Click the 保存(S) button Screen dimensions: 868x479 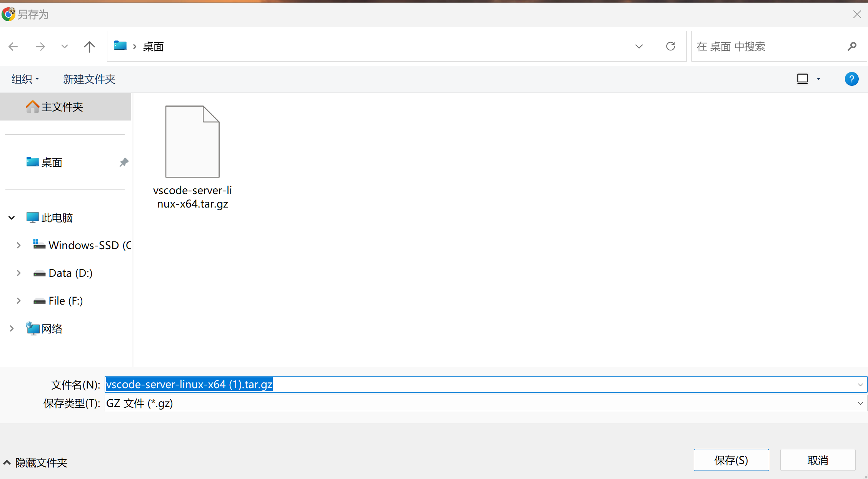tap(731, 460)
